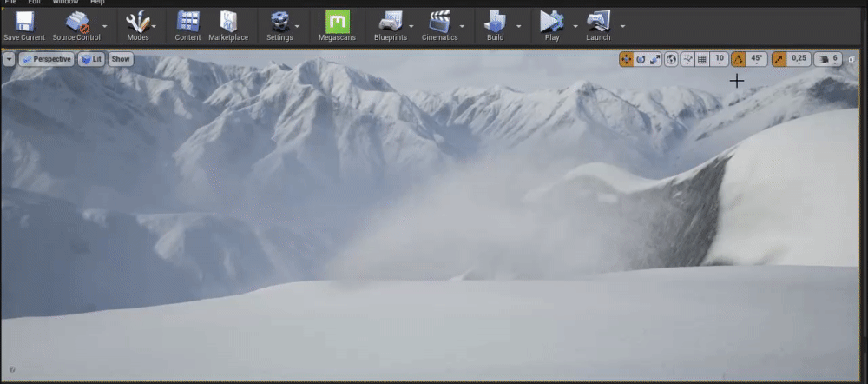This screenshot has height=384, width=868.
Task: Open camera speed 6 setting
Action: pyautogui.click(x=828, y=59)
